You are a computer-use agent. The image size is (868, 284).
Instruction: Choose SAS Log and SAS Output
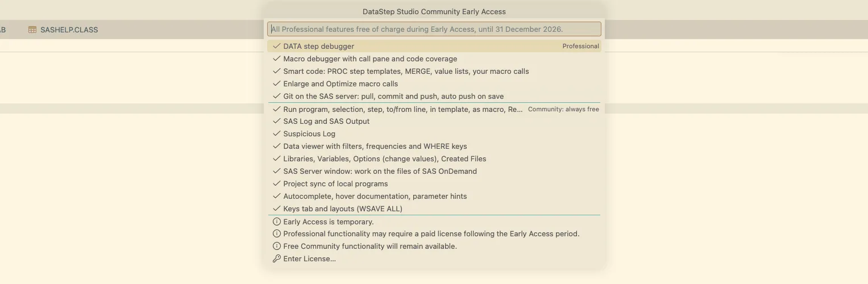pos(434,121)
